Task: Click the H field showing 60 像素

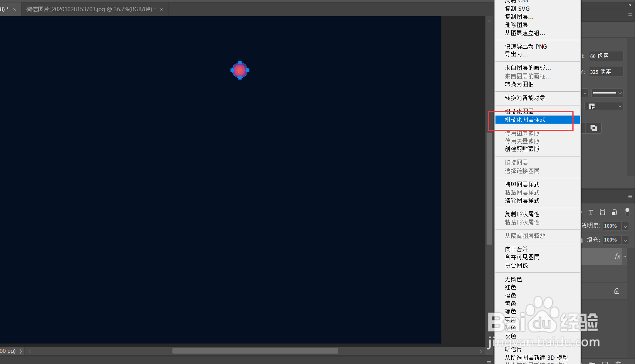Action: click(606, 56)
